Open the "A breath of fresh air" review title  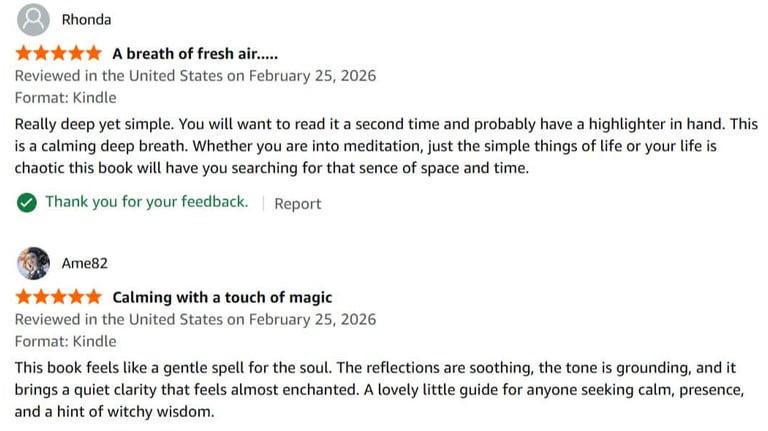coord(195,54)
